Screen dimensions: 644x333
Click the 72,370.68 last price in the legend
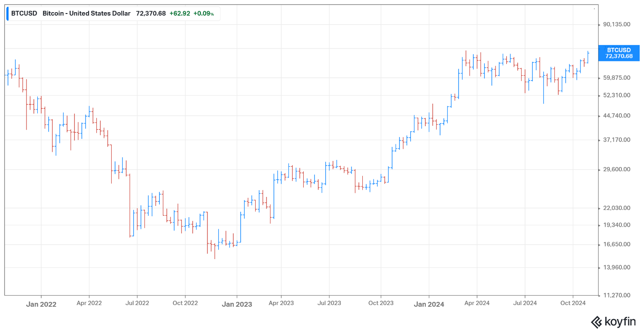151,14
